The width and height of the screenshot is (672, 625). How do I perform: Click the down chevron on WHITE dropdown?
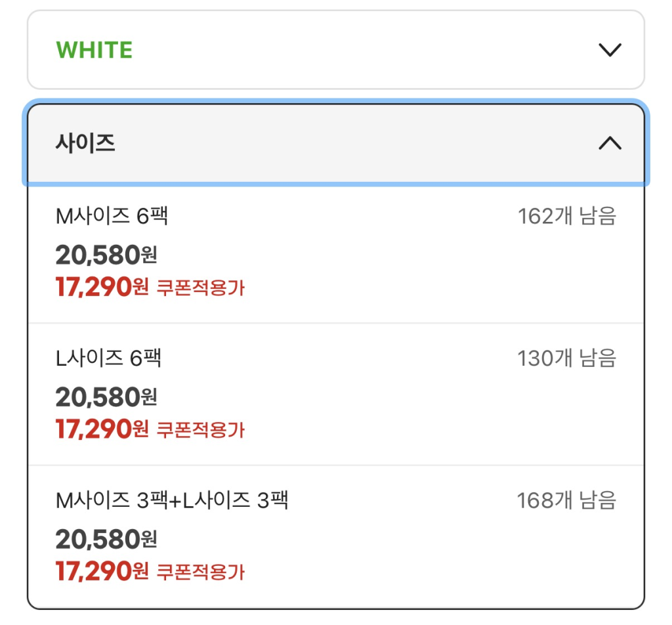[x=610, y=50]
